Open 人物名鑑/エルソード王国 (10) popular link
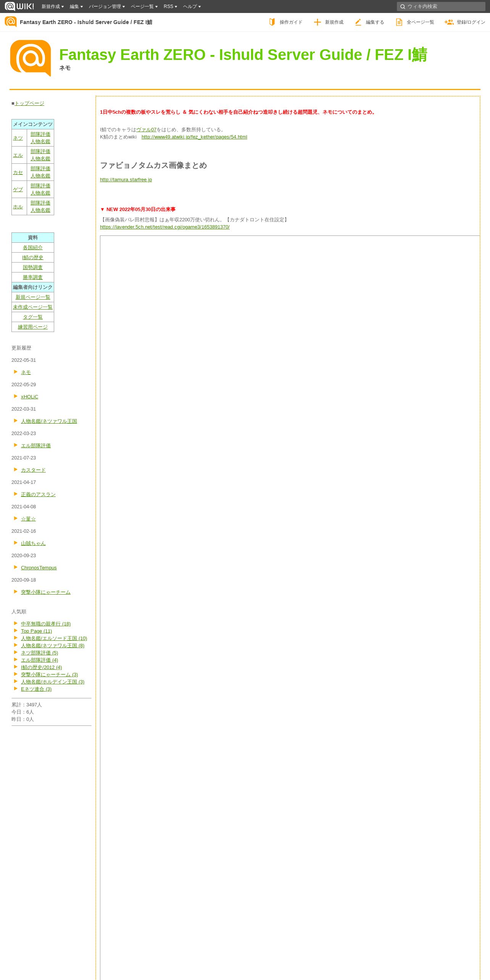Screen dimensions: 490x980 click(54, 638)
